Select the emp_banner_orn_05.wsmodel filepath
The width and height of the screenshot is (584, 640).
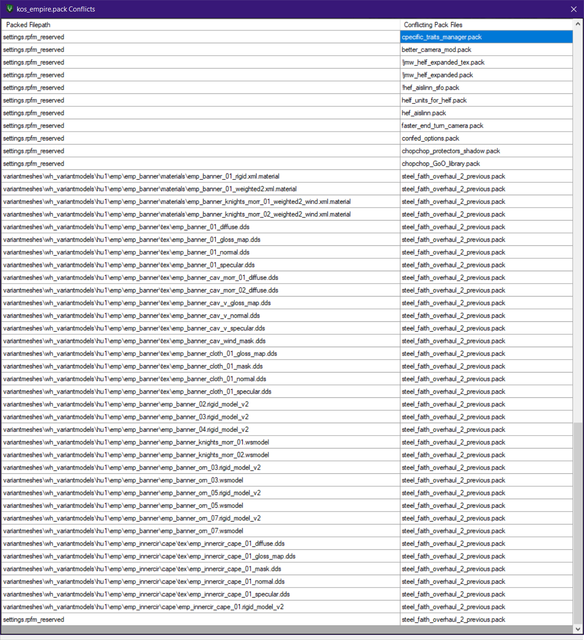200,505
